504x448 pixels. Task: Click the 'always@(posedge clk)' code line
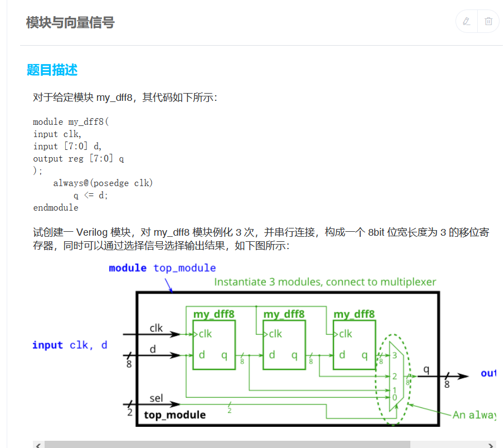(103, 183)
